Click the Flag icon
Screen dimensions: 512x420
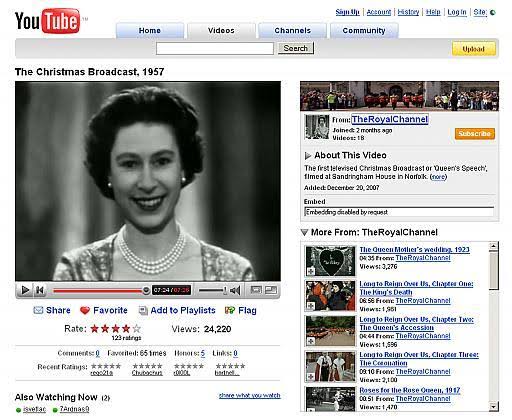click(230, 310)
